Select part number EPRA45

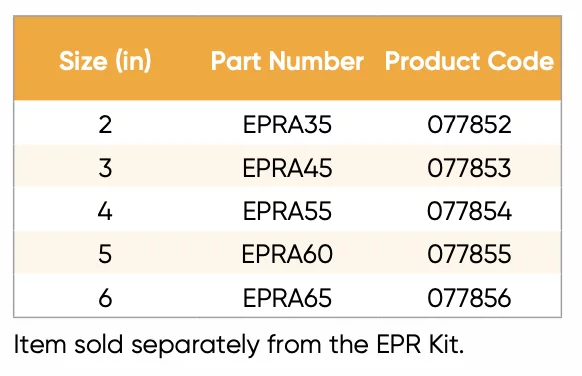point(287,168)
